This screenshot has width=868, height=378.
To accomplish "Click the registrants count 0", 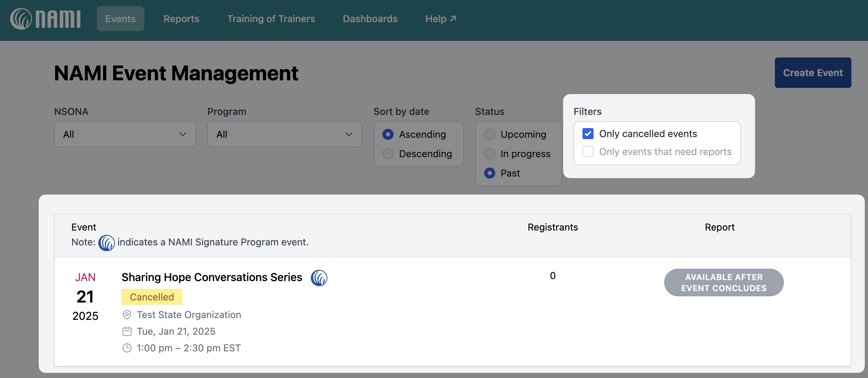I will [x=553, y=276].
